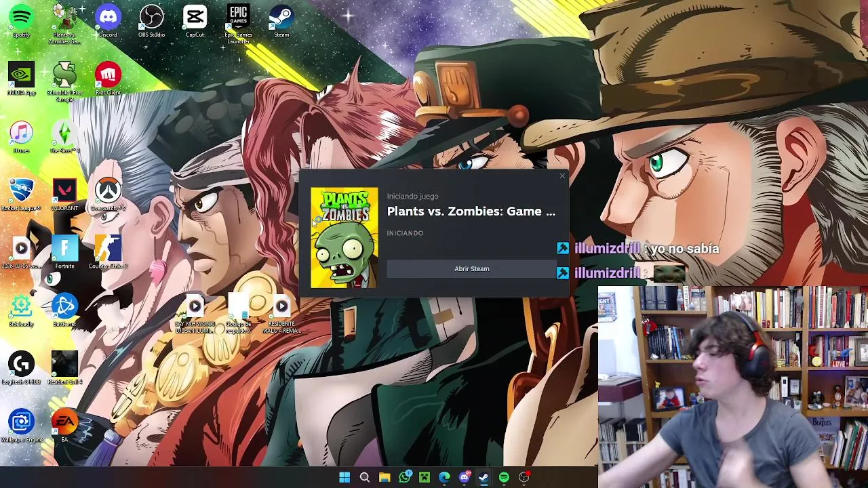The image size is (868, 488).
Task: Close the Steam Iniciando juego popup
Action: (562, 176)
